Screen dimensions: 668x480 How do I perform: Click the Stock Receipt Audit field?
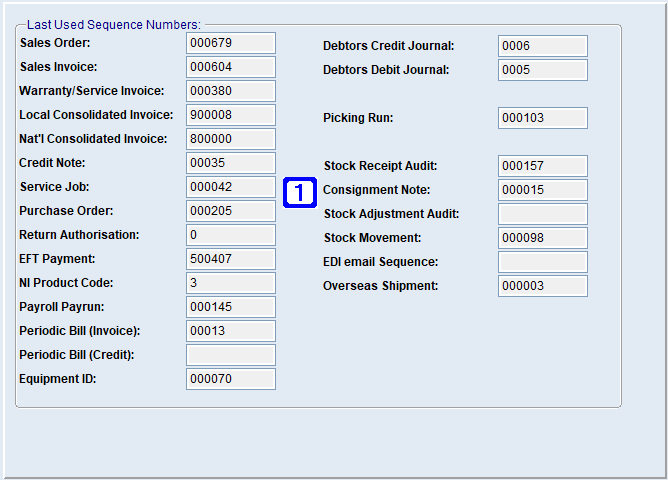543,166
